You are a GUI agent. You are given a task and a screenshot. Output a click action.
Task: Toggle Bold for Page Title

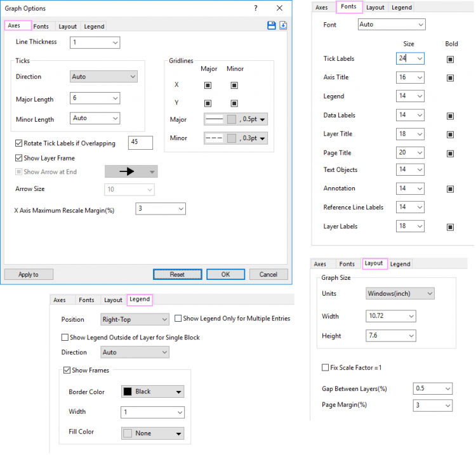click(450, 154)
